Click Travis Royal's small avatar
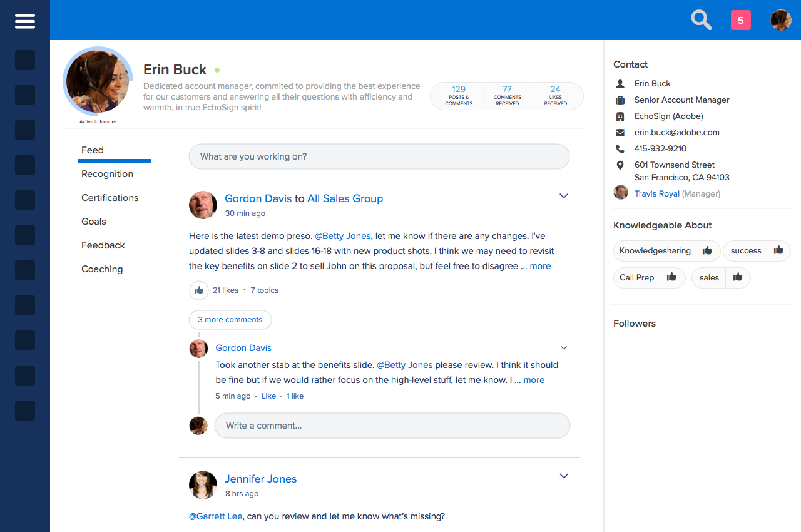The image size is (801, 532). [621, 192]
